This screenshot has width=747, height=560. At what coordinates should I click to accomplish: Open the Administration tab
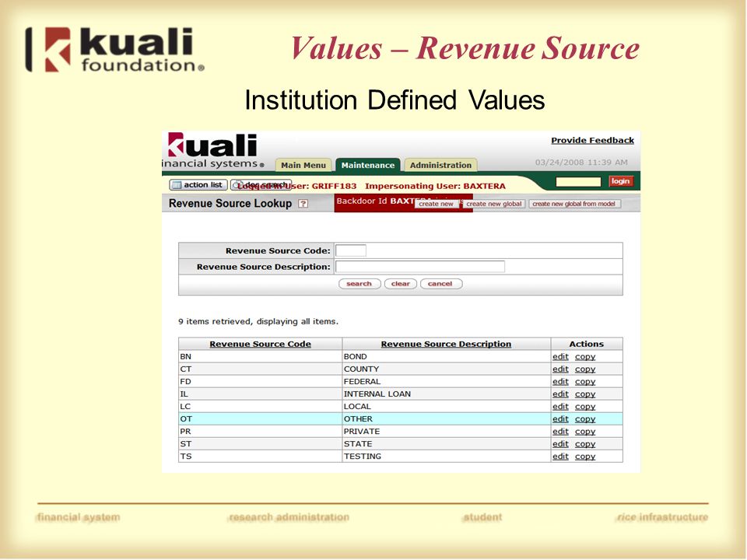coord(440,165)
